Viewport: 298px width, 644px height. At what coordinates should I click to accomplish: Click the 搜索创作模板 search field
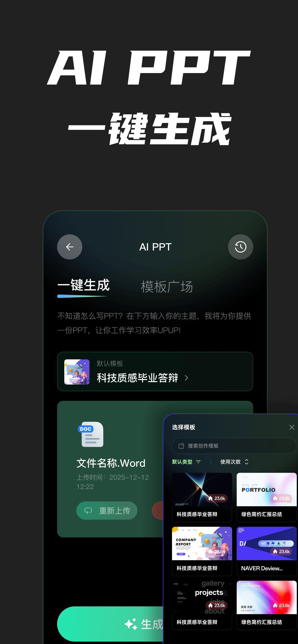tap(234, 446)
